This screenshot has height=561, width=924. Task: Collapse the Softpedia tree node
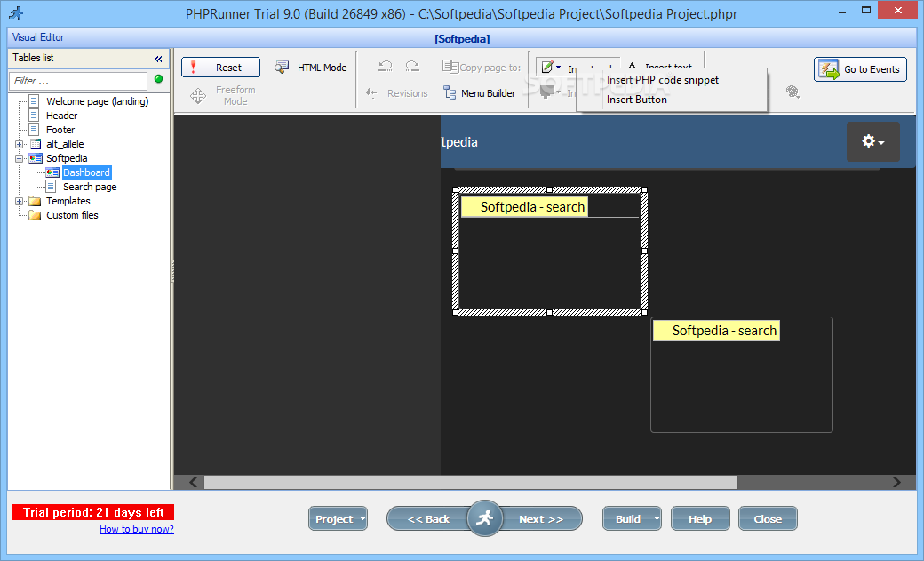pos(19,158)
